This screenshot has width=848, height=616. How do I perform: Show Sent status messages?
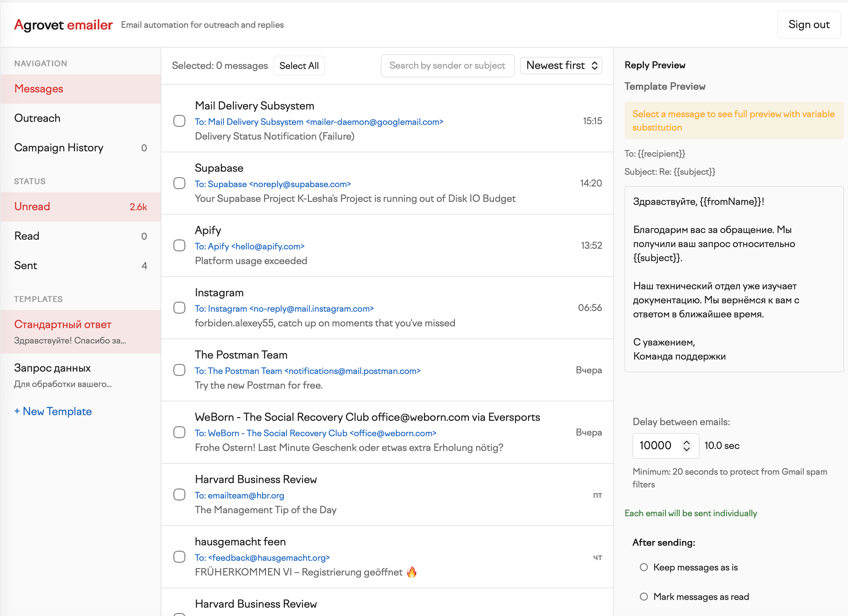tap(25, 265)
